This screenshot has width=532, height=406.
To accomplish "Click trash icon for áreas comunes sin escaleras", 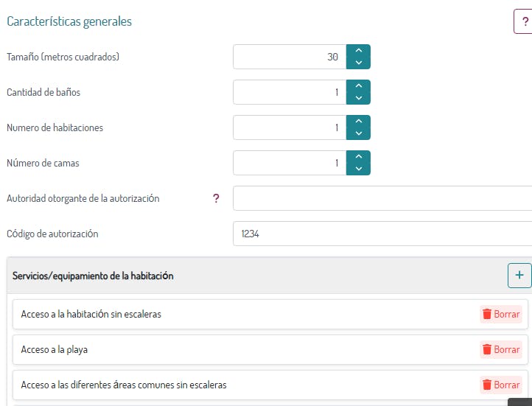I will coord(487,385).
